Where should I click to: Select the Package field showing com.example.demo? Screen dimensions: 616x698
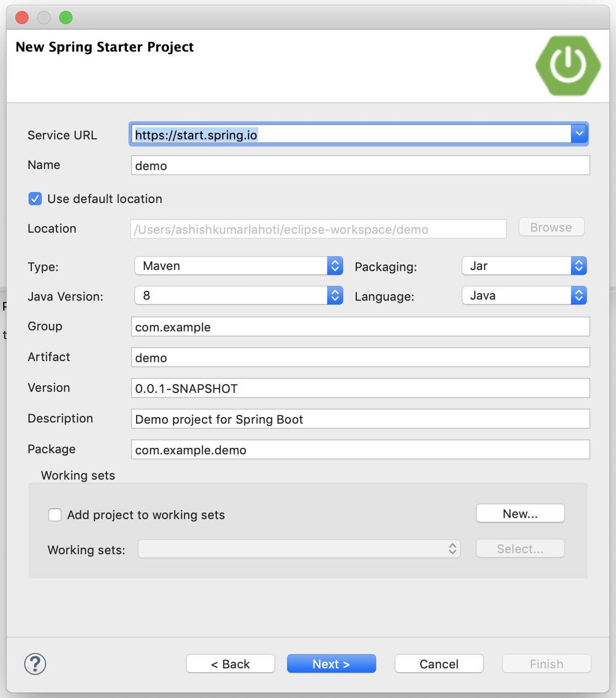click(360, 449)
